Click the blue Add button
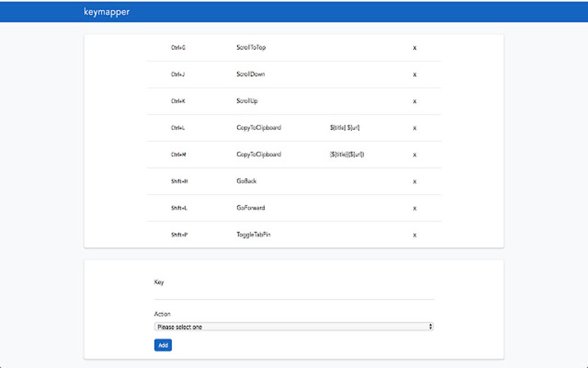Viewport: 588px width, 368px height. tap(163, 345)
